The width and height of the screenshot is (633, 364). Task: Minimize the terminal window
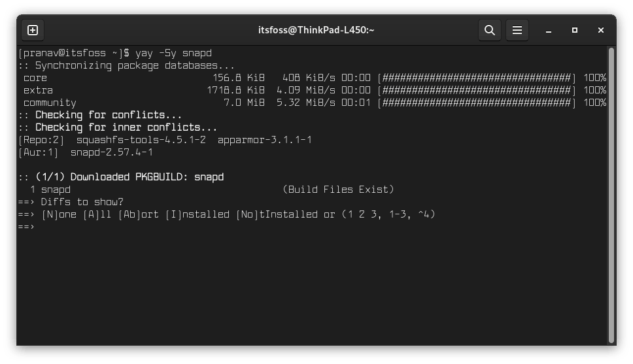click(548, 31)
